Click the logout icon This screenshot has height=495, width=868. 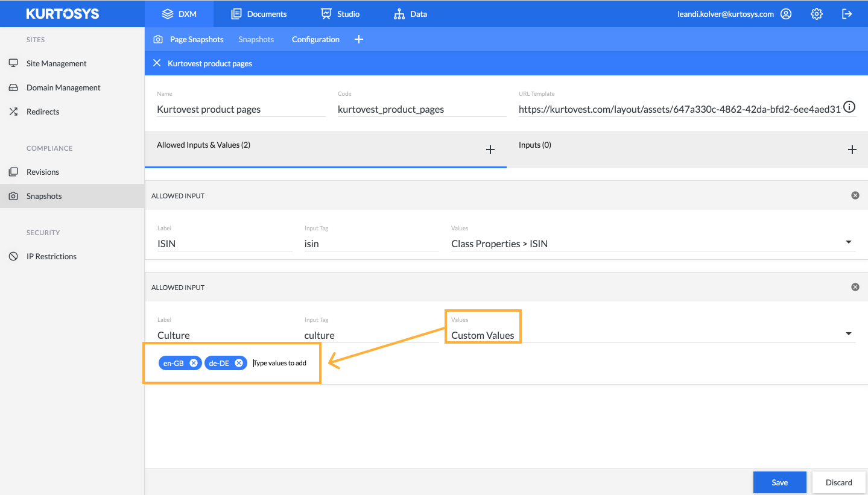coord(847,14)
